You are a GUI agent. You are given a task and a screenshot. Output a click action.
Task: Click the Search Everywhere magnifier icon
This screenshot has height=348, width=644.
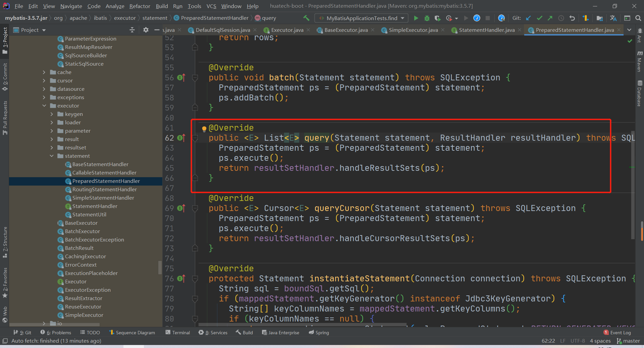tap(638, 18)
